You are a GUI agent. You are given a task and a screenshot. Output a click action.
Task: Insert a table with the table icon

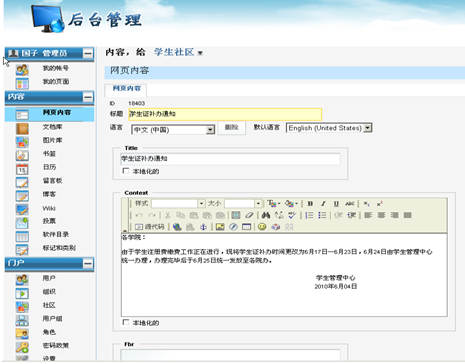246,227
